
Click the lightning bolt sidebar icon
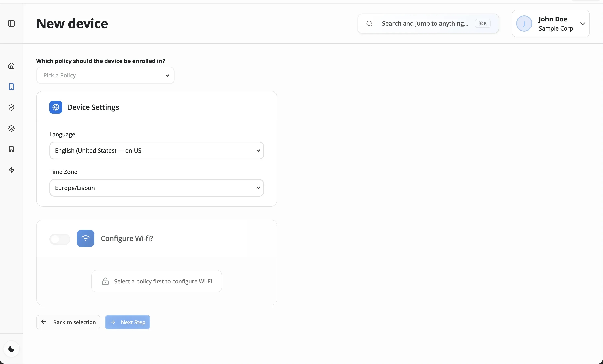click(x=11, y=170)
